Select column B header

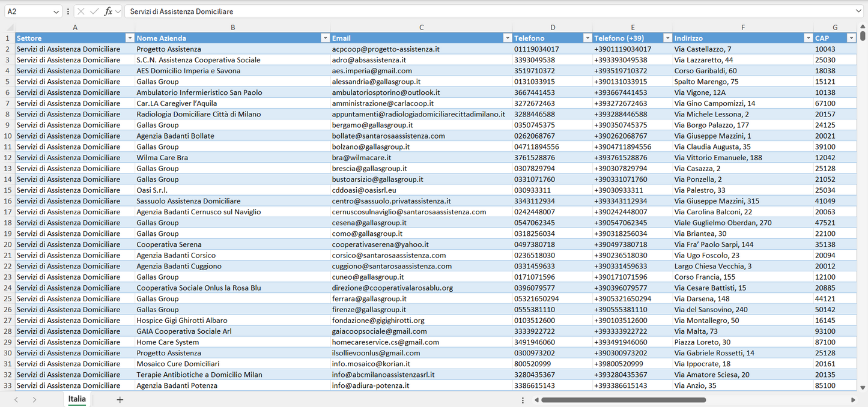click(233, 28)
